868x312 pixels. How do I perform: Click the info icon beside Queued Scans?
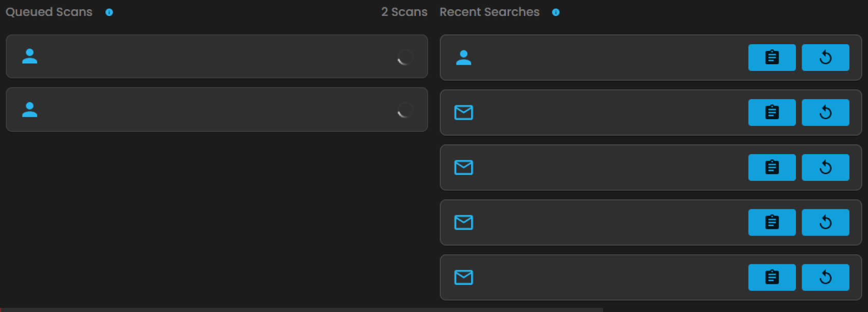pyautogui.click(x=109, y=12)
